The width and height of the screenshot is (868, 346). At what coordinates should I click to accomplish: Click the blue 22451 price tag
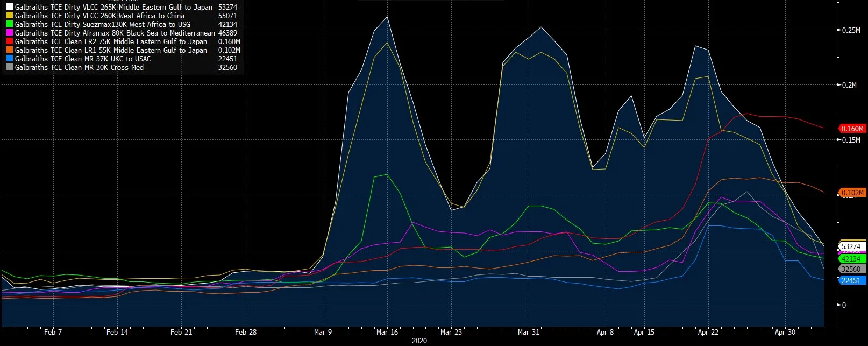851,280
